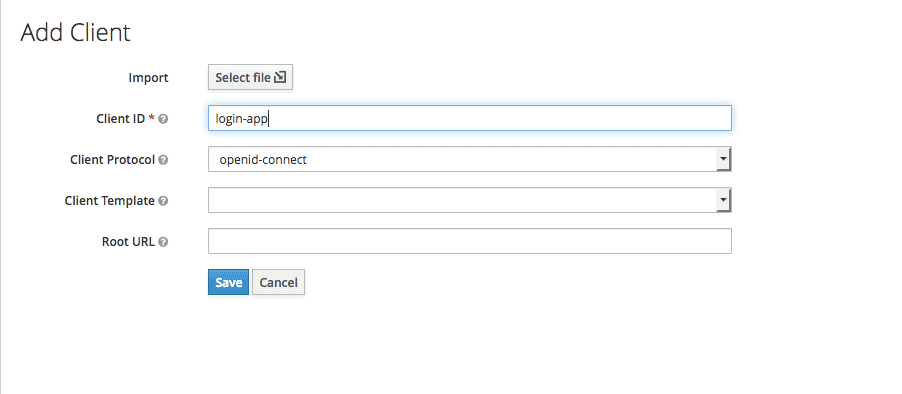Click inside the Root URL text field
Viewport: 902px width, 394px height.
click(469, 241)
